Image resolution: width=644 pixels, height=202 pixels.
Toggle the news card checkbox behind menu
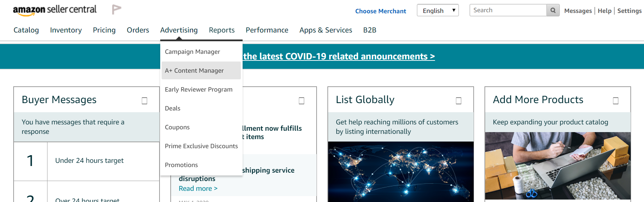click(302, 101)
